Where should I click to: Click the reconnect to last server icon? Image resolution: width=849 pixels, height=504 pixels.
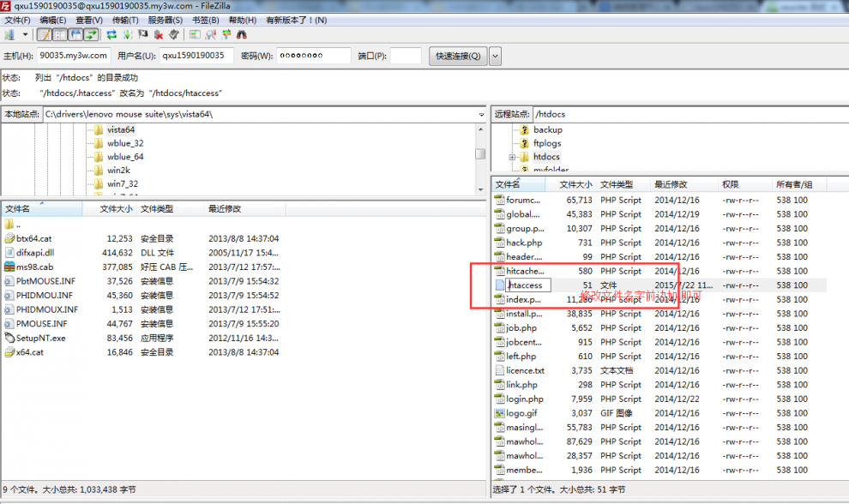click(x=174, y=34)
